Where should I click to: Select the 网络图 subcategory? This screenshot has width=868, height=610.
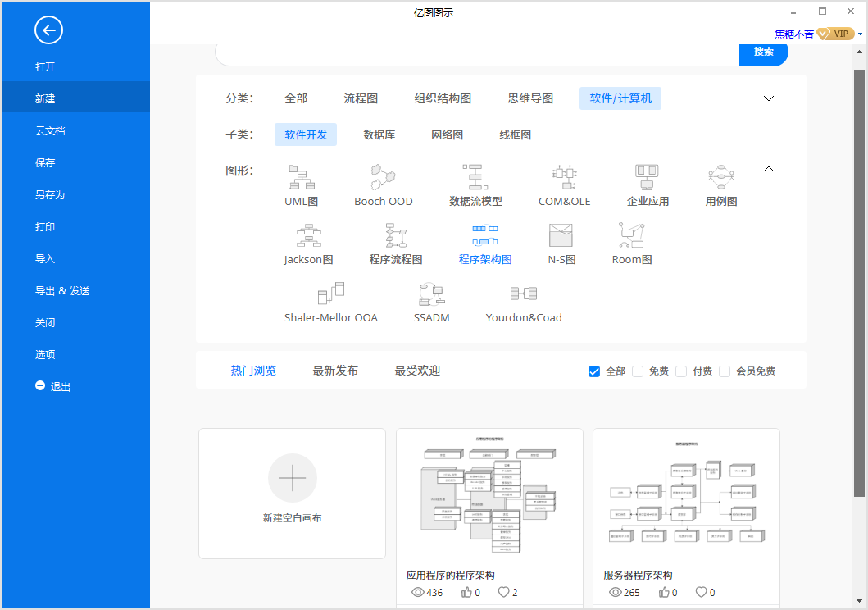coord(447,134)
